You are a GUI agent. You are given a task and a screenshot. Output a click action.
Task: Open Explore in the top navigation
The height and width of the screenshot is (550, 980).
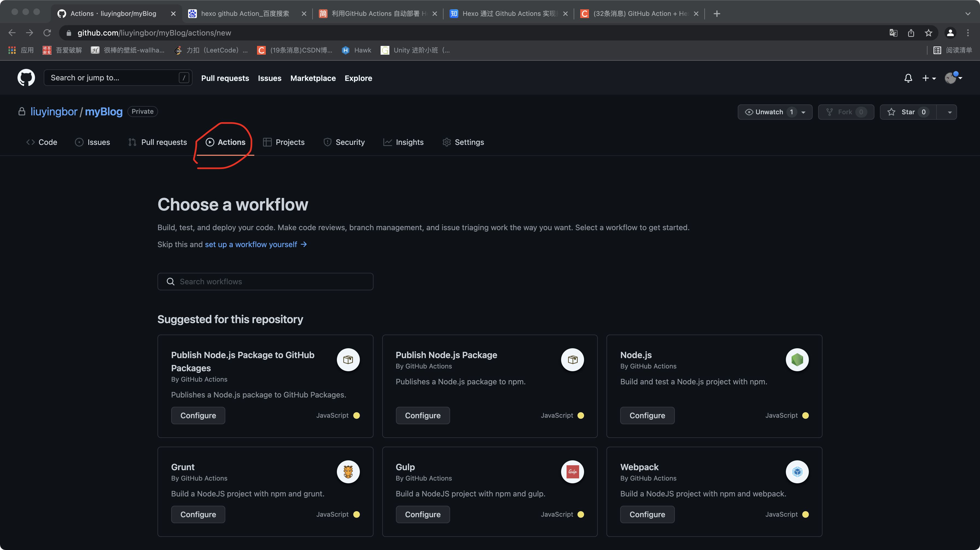(x=358, y=78)
